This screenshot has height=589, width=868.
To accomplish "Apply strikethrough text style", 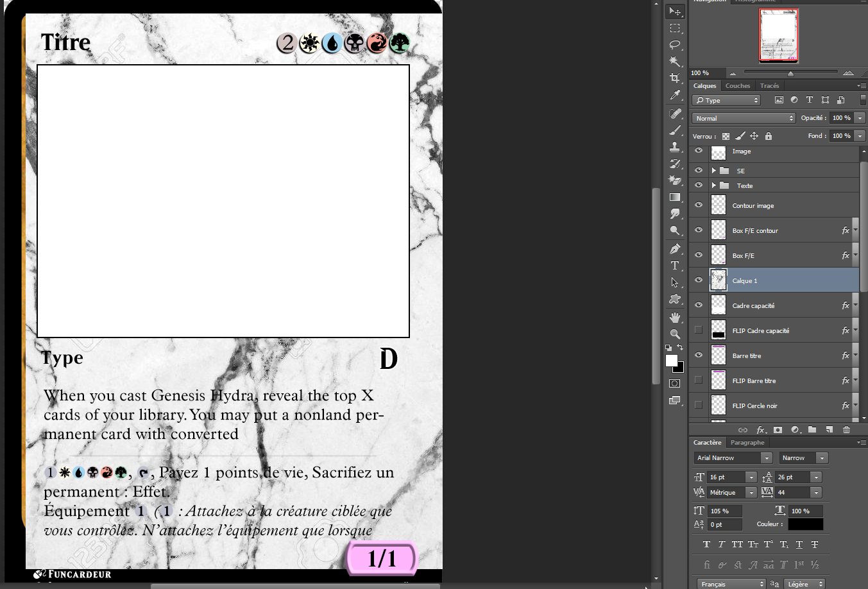I will coord(815,545).
